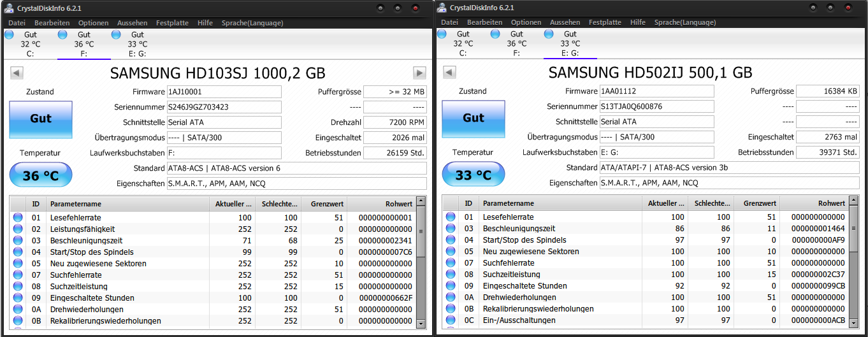The height and width of the screenshot is (337, 868).
Task: Click status orb for Suchzeitleistung in right window
Action: point(451,274)
